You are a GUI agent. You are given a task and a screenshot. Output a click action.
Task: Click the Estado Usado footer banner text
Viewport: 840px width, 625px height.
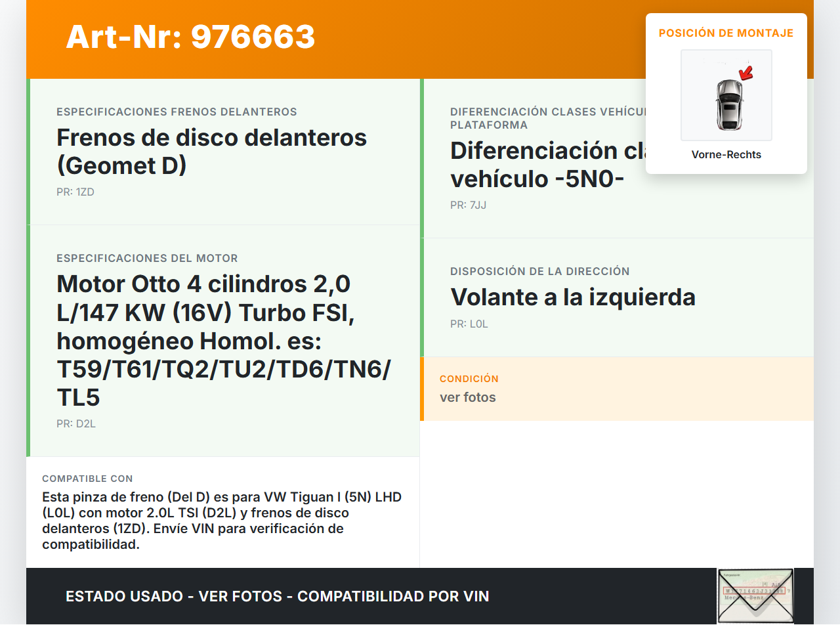(x=277, y=596)
